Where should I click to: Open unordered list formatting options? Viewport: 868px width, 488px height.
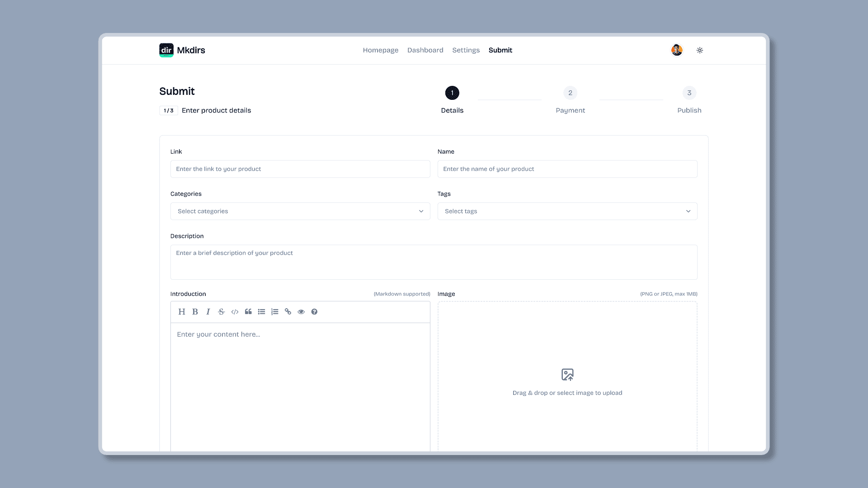261,312
